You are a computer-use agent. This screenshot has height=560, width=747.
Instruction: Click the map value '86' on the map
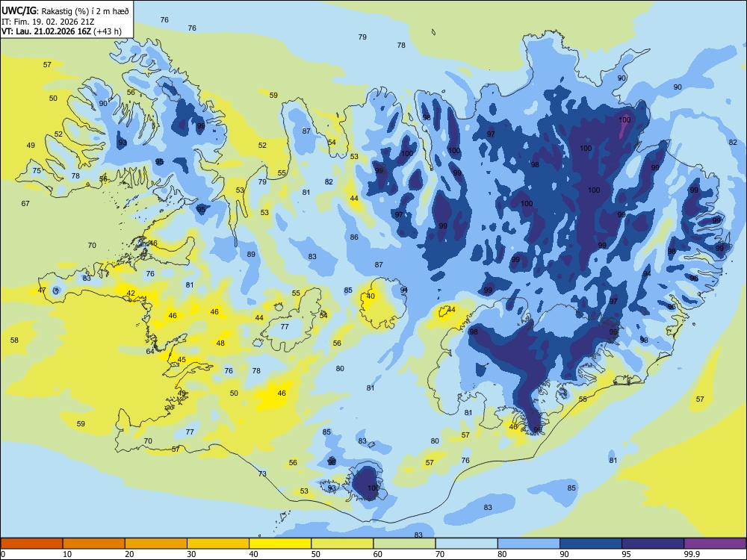coord(354,237)
